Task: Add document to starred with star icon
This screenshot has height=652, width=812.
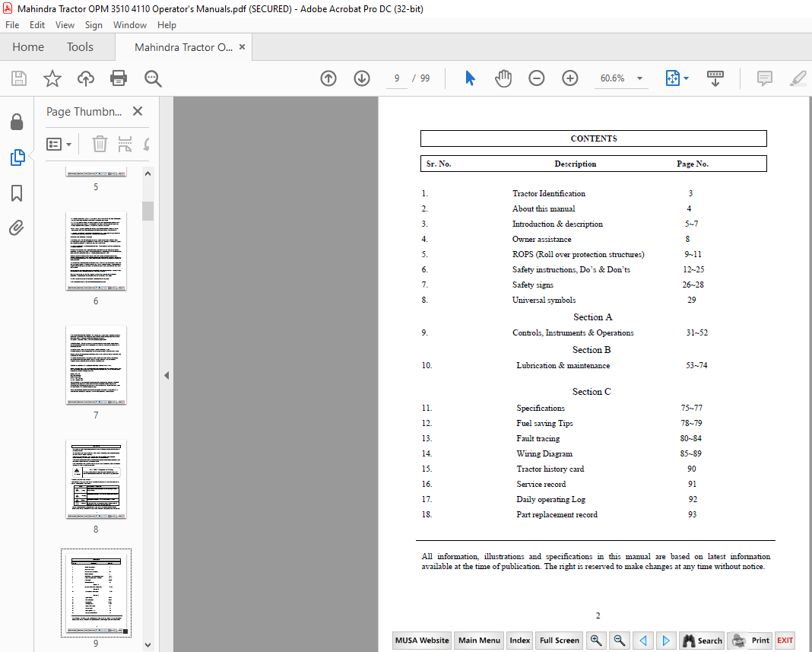Action: (52, 78)
